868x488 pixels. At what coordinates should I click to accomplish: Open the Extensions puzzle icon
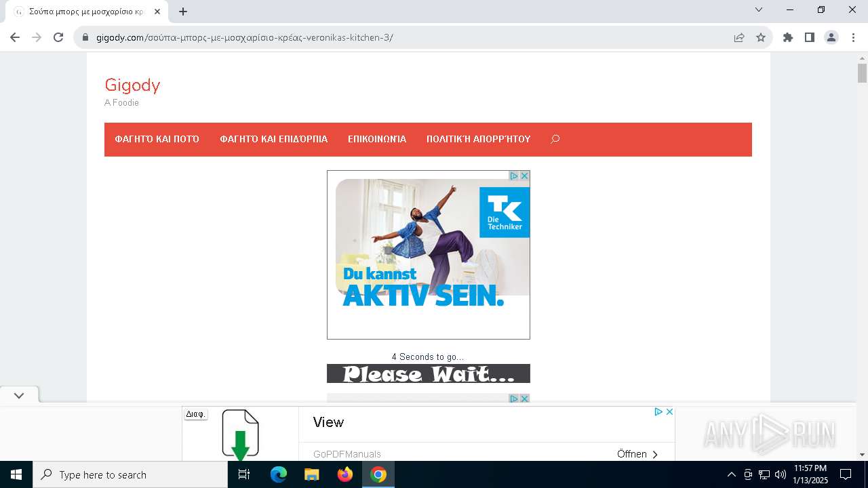tap(788, 37)
